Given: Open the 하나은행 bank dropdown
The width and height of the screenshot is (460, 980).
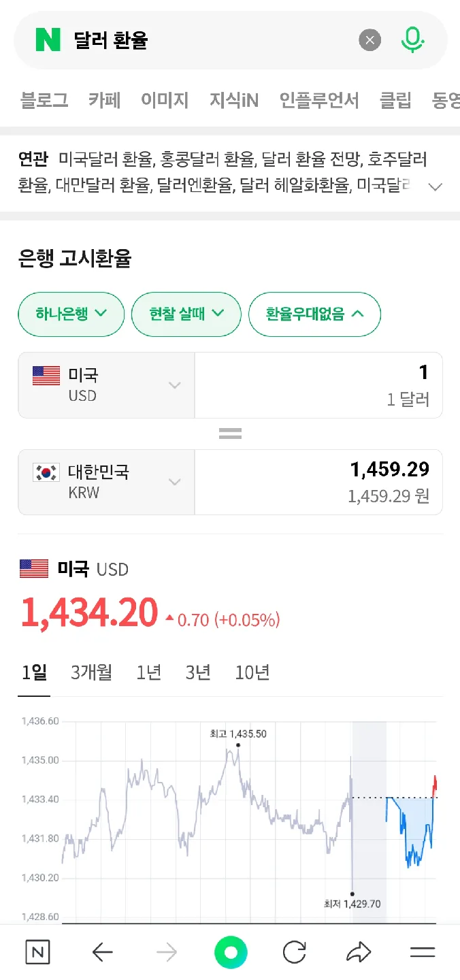Looking at the screenshot, I should [71, 314].
